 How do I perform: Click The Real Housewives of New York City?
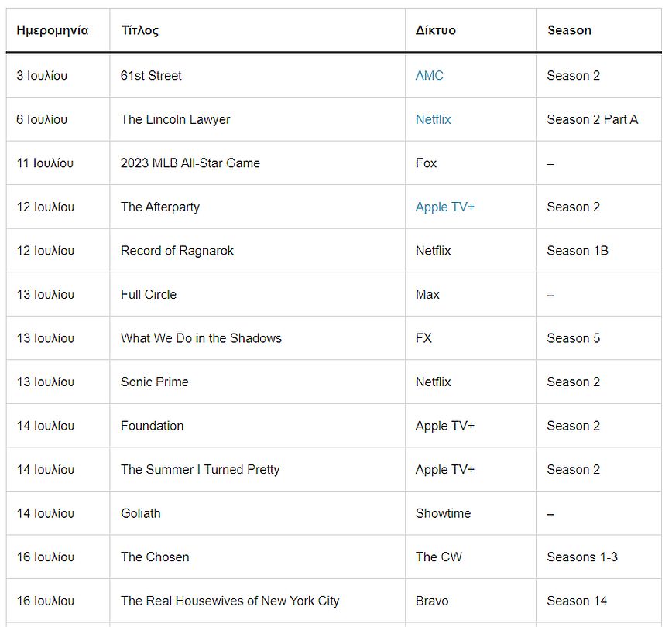(x=230, y=601)
